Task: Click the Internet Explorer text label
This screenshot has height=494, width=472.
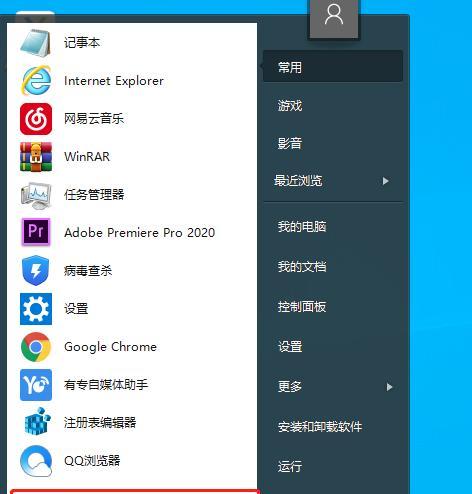Action: (114, 81)
